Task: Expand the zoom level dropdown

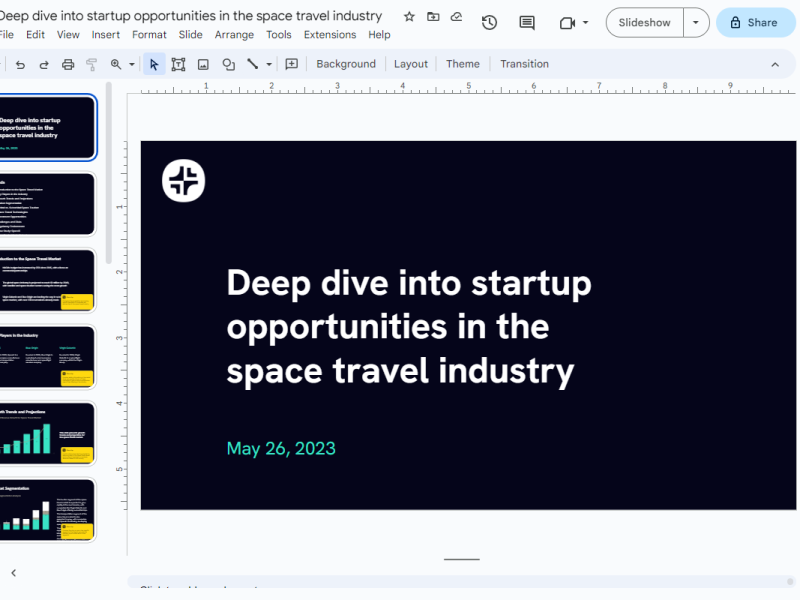Action: click(132, 64)
